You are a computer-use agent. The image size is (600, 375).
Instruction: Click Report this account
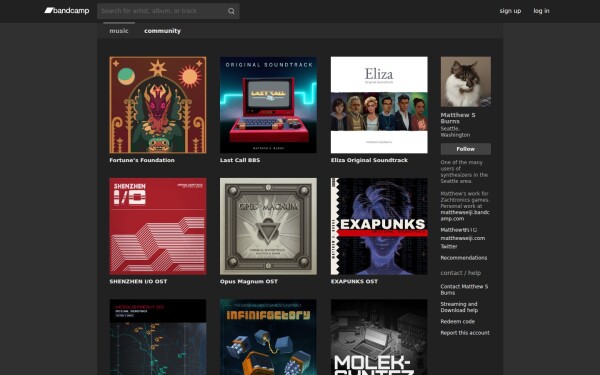(465, 333)
